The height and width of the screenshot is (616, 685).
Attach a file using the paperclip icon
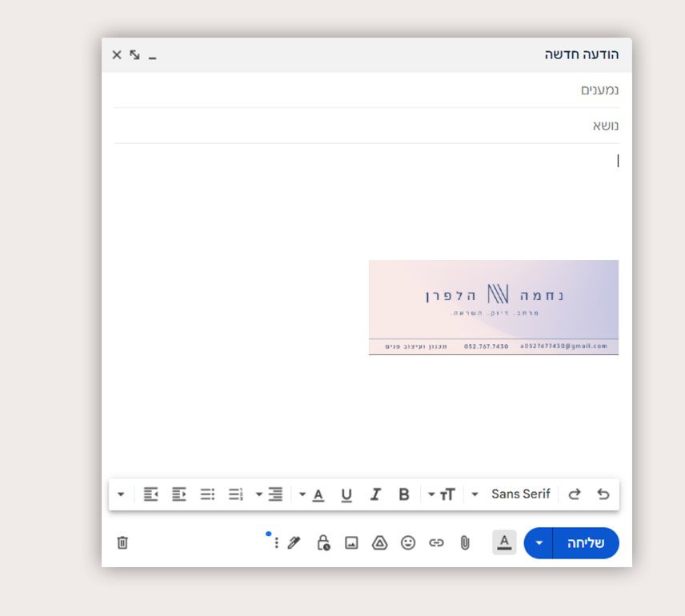(x=464, y=543)
